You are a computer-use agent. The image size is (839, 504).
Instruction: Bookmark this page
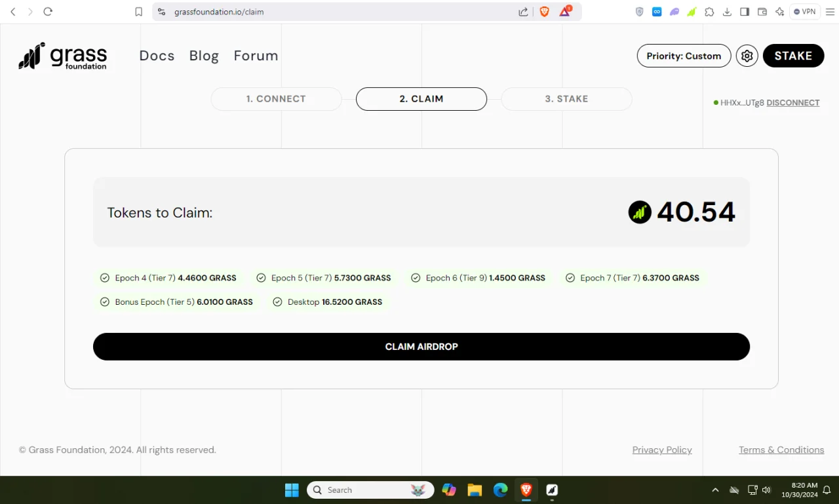(x=139, y=12)
